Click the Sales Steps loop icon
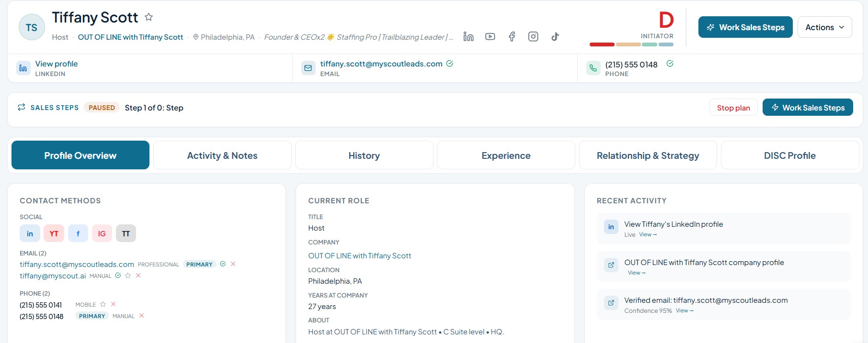This screenshot has height=343, width=868. (x=22, y=107)
